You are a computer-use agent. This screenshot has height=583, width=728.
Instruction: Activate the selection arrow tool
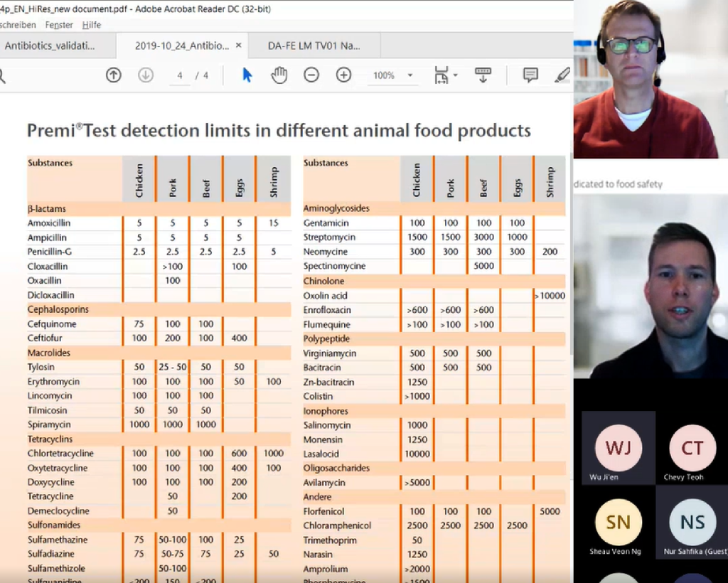[x=247, y=75]
